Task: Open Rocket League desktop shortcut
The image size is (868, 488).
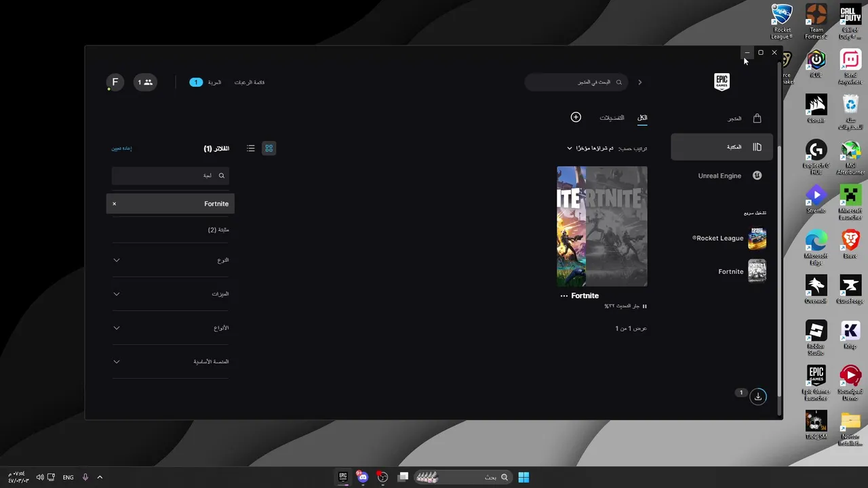Action: coord(783,22)
